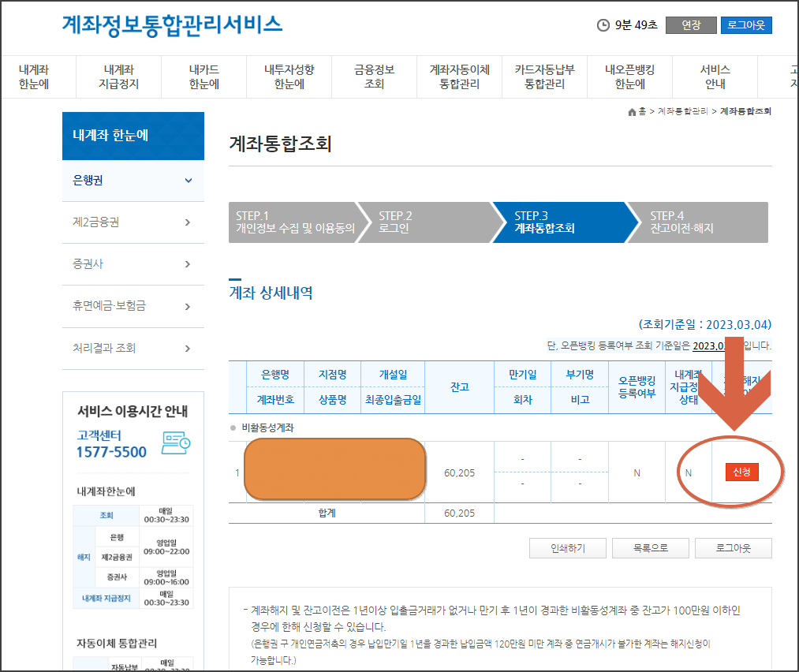Open the 내오픈뱅킹 한눈에 menu
The height and width of the screenshot is (672, 799).
click(x=629, y=77)
